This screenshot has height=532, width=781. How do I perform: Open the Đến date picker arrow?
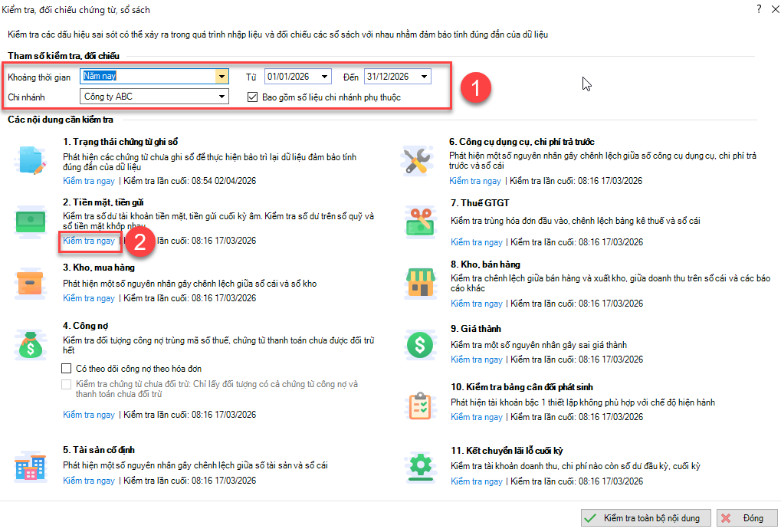pos(424,77)
